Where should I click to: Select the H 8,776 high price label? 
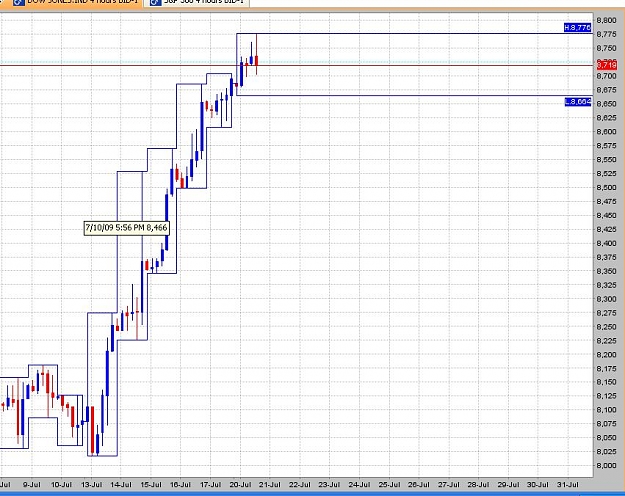click(x=578, y=28)
